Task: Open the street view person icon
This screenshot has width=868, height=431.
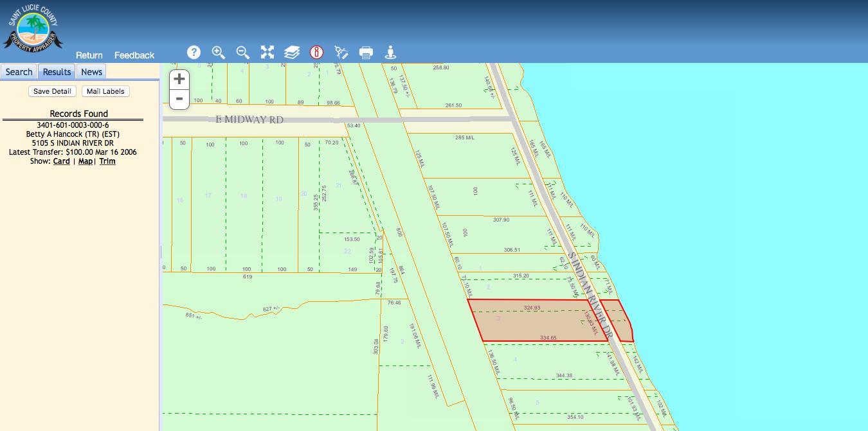Action: pos(390,53)
